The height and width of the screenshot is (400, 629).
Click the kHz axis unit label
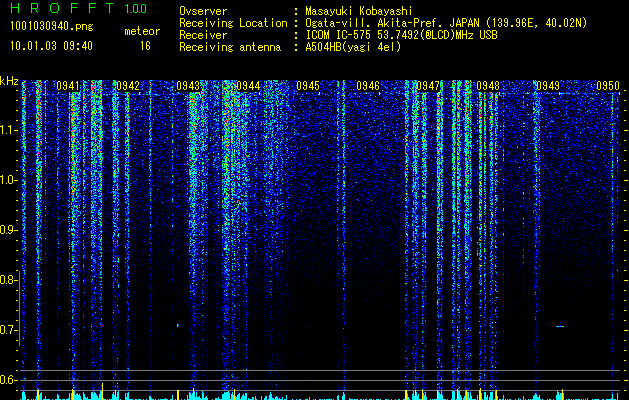point(9,81)
